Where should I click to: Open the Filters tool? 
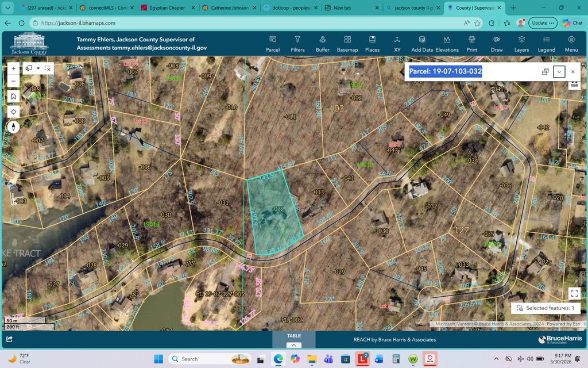coord(297,44)
